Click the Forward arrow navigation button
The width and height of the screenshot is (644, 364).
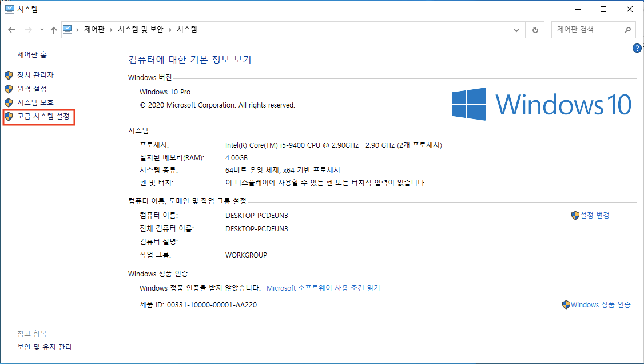pyautogui.click(x=29, y=30)
